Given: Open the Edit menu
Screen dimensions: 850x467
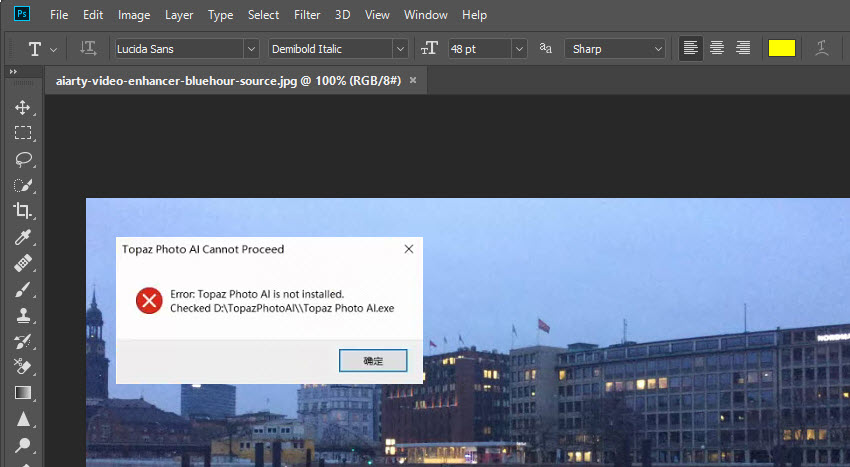Looking at the screenshot, I should pos(93,15).
